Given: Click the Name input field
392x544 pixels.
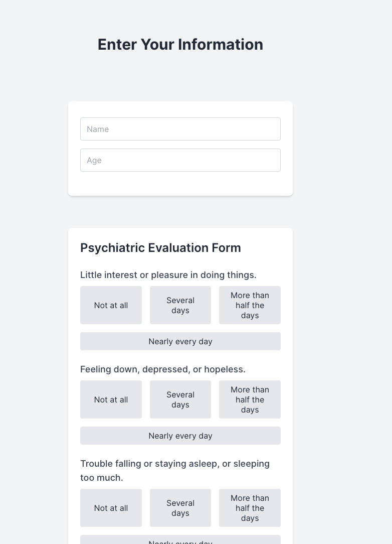Looking at the screenshot, I should 180,129.
